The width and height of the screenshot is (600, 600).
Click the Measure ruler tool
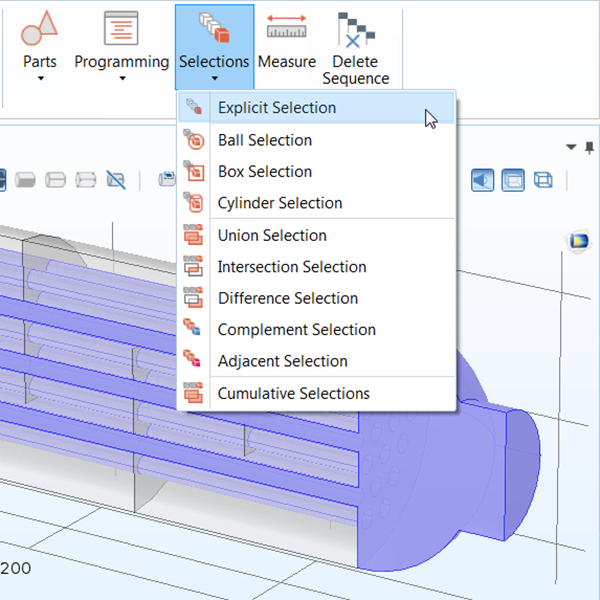pyautogui.click(x=286, y=46)
